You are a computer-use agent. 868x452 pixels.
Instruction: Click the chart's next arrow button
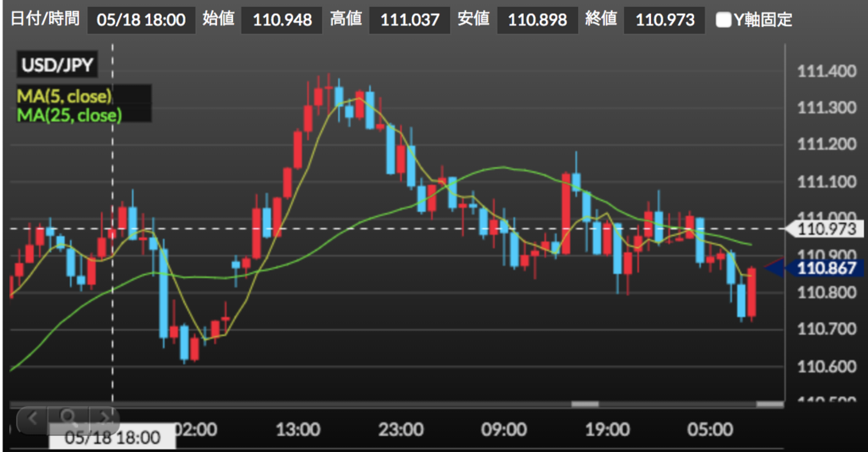(103, 417)
